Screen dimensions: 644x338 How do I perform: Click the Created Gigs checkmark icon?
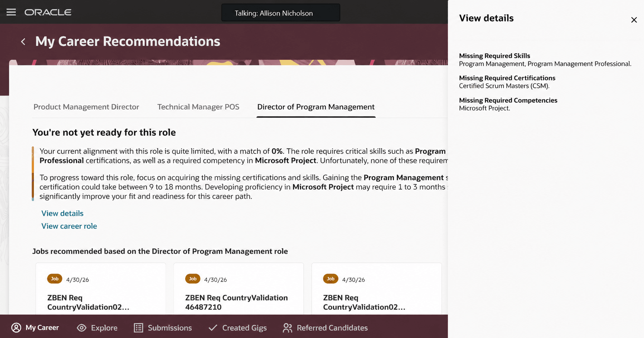213,328
